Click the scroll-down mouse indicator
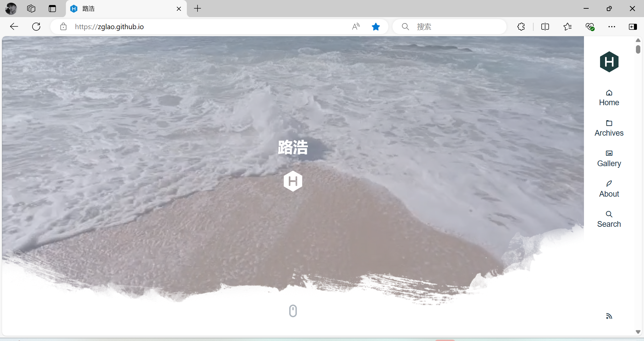 [x=293, y=311]
